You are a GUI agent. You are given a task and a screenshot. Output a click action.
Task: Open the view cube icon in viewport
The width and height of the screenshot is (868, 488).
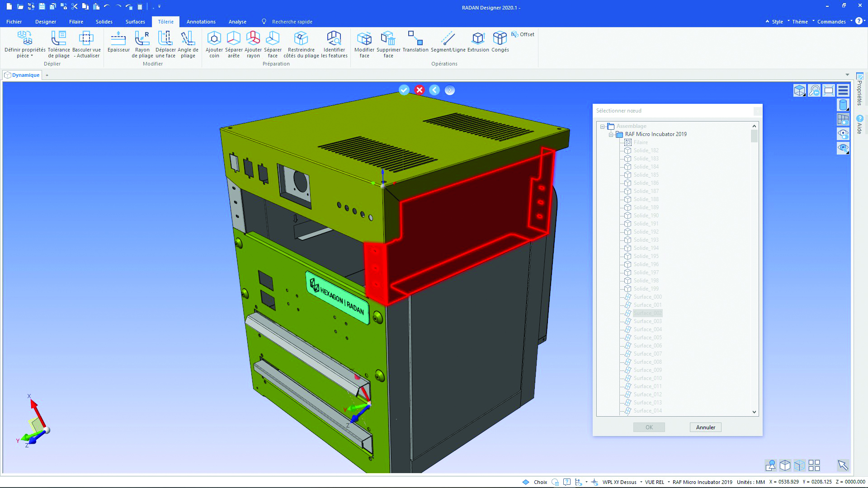[799, 90]
